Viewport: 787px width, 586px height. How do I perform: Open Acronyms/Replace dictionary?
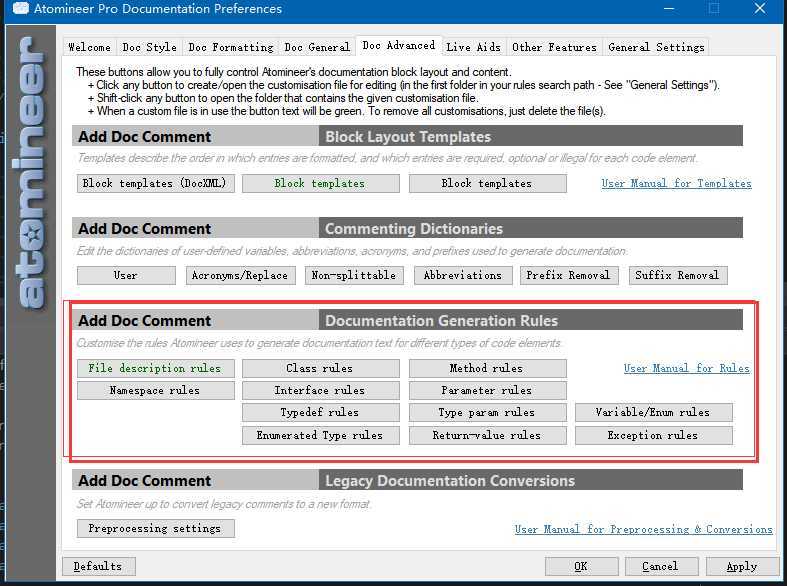click(x=240, y=275)
